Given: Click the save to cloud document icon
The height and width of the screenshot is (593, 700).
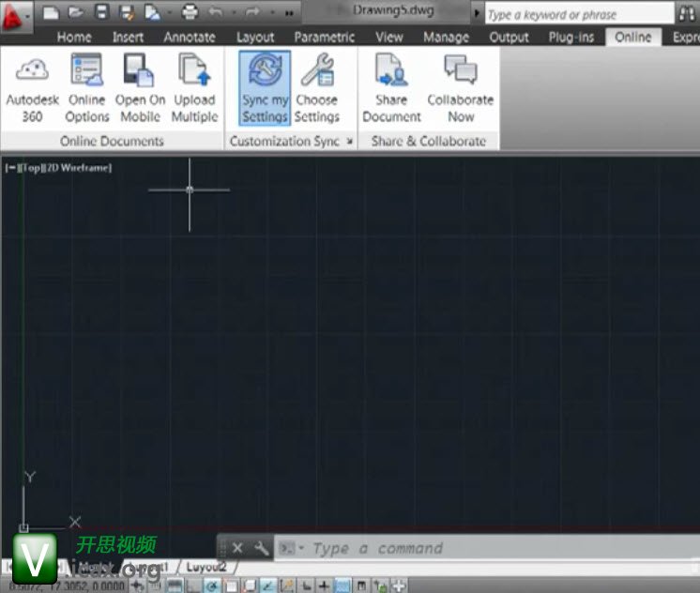Looking at the screenshot, I should pyautogui.click(x=153, y=12).
